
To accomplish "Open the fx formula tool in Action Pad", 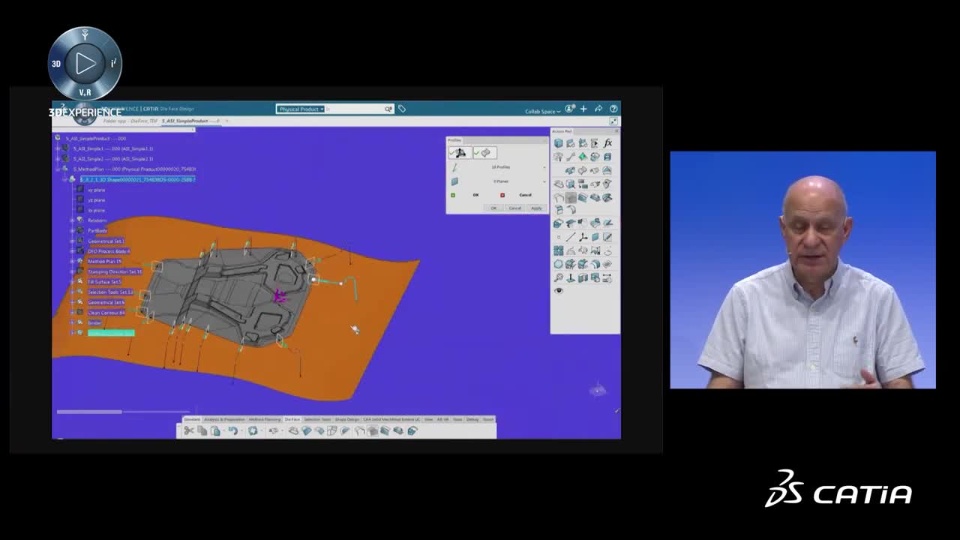I will coord(607,143).
